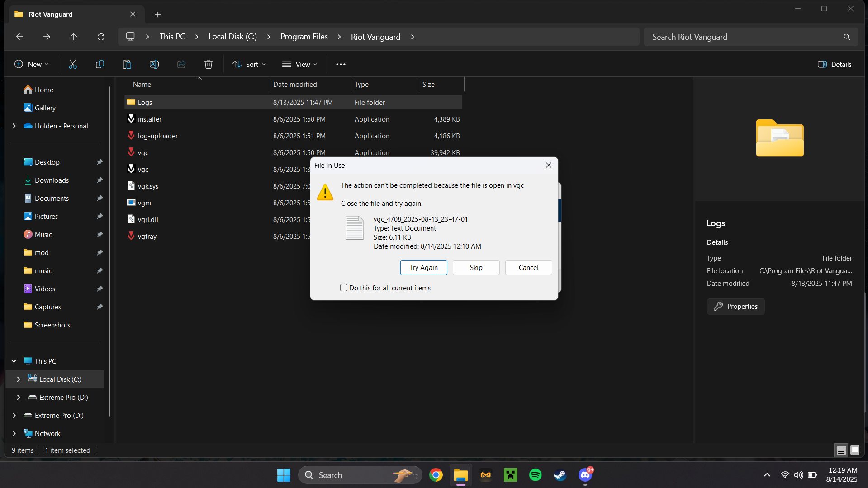Click chevron after Program Files in address bar
This screenshot has height=488, width=868.
(x=339, y=37)
